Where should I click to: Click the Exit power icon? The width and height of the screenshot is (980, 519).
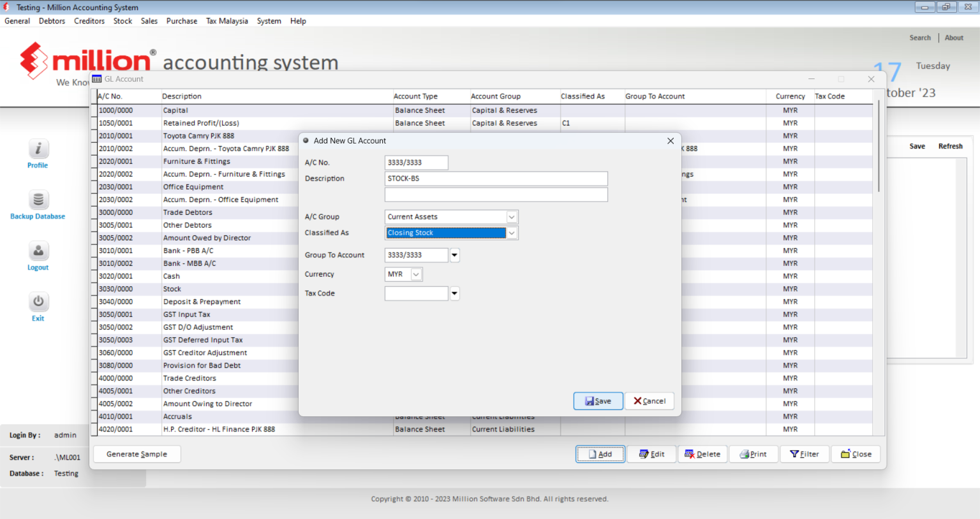pyautogui.click(x=38, y=302)
